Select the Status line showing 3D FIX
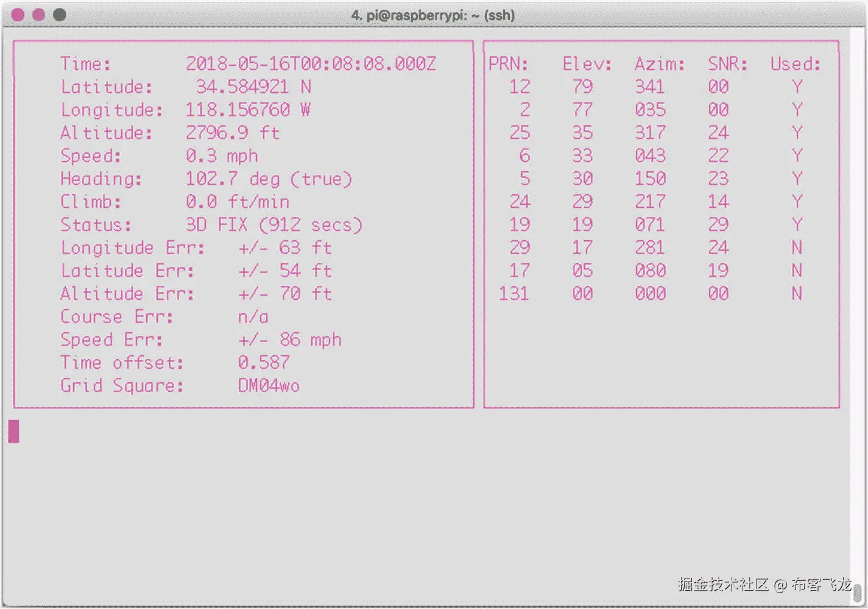This screenshot has height=609, width=868. pos(273,224)
